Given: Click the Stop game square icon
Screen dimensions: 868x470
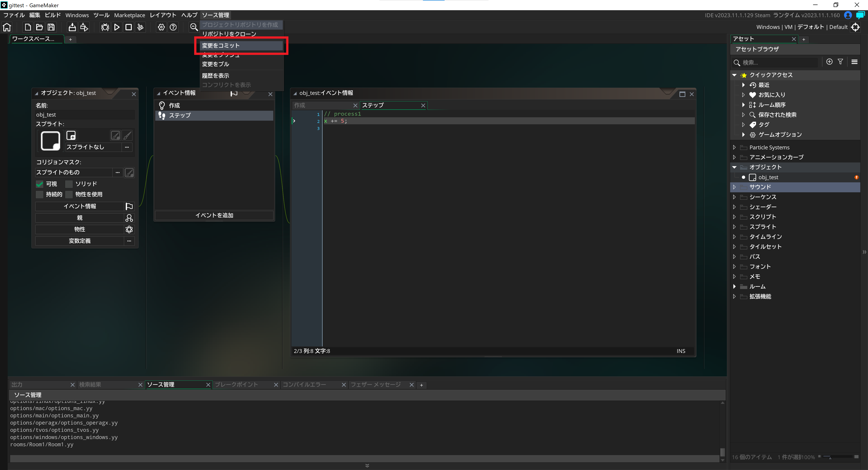Looking at the screenshot, I should coord(129,27).
